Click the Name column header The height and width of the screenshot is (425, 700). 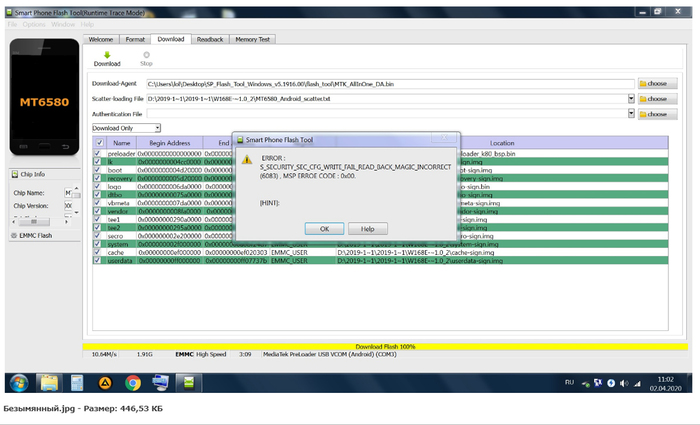[121, 143]
